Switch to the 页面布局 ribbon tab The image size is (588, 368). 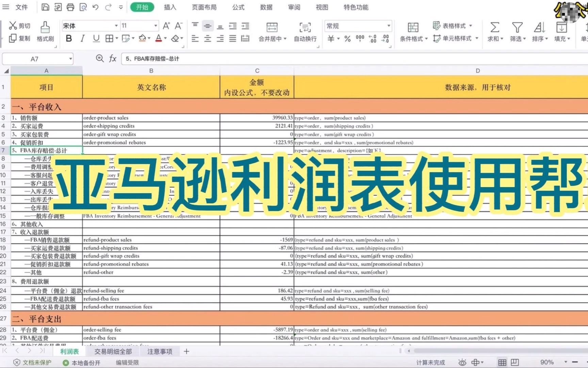pyautogui.click(x=204, y=7)
